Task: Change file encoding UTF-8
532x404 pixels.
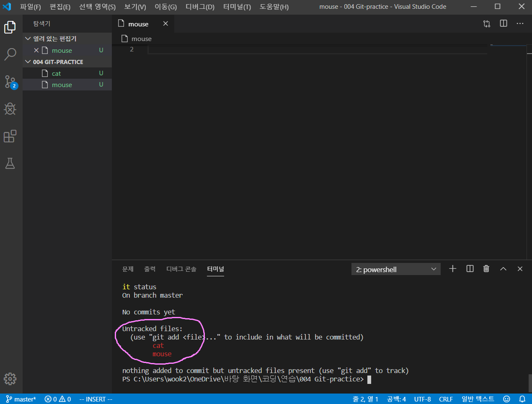Action: [x=422, y=399]
